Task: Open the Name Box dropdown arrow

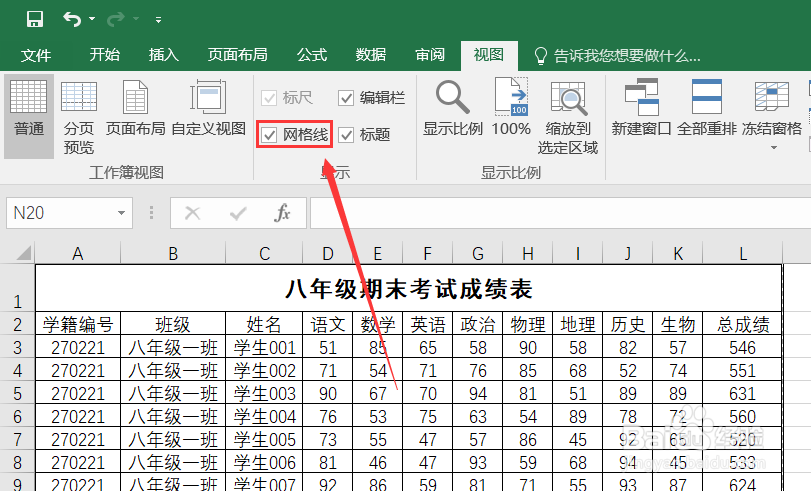Action: point(122,213)
